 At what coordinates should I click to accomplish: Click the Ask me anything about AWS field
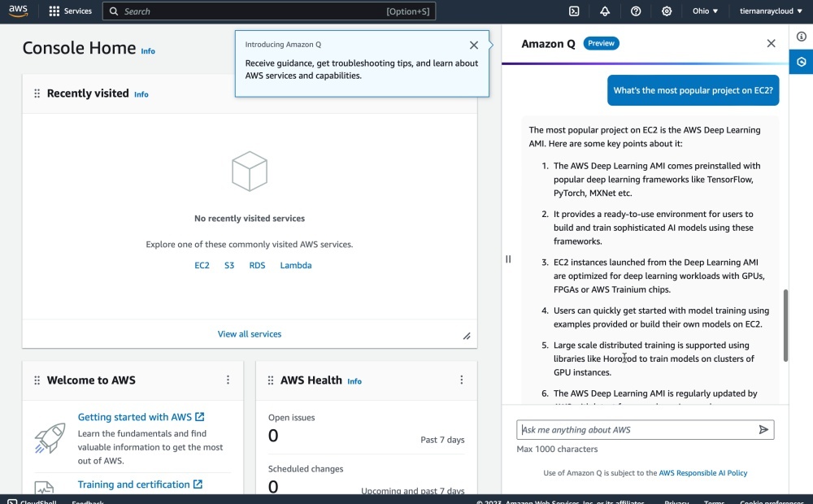pos(637,430)
